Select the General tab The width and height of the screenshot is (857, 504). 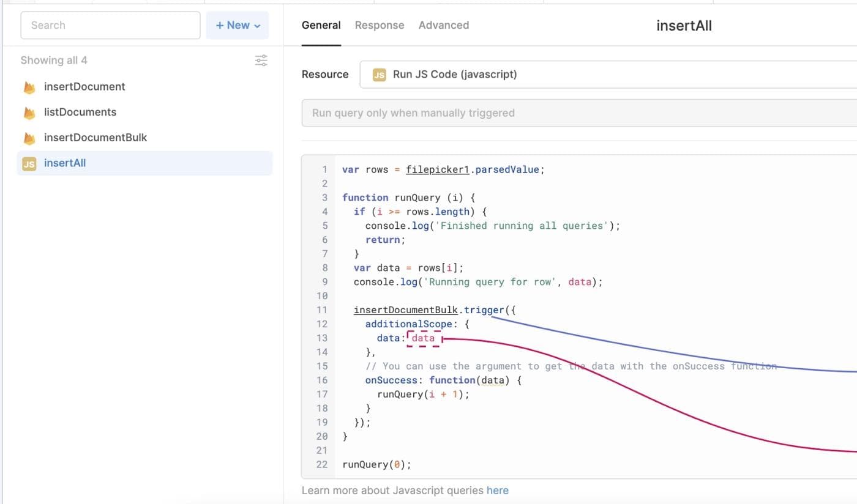(x=321, y=26)
